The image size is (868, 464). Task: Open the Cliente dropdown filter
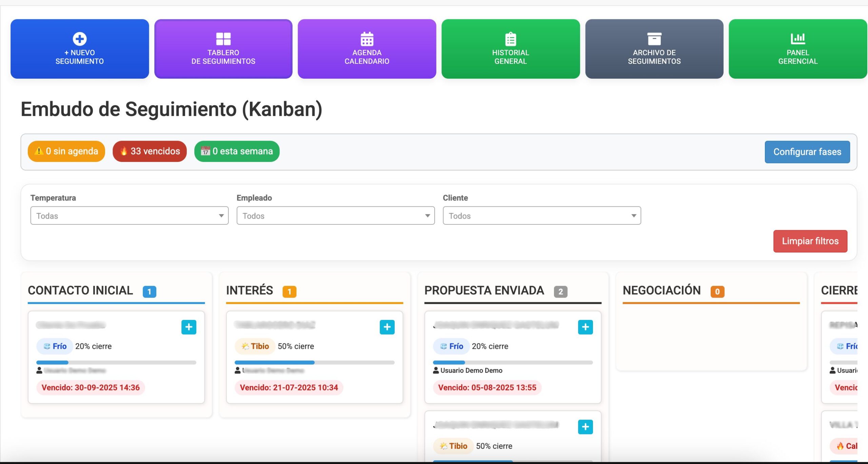coord(541,216)
